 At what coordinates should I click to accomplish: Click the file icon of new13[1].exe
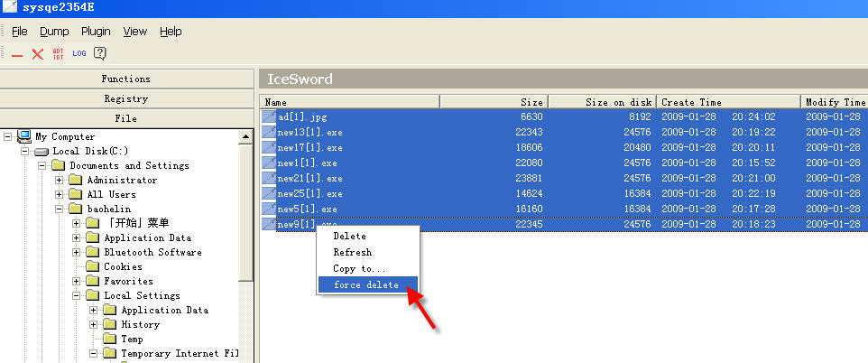[269, 132]
